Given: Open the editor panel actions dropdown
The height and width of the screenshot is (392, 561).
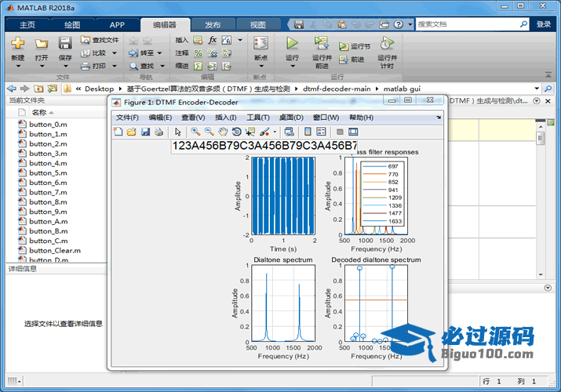Looking at the screenshot, I should pos(537,101).
